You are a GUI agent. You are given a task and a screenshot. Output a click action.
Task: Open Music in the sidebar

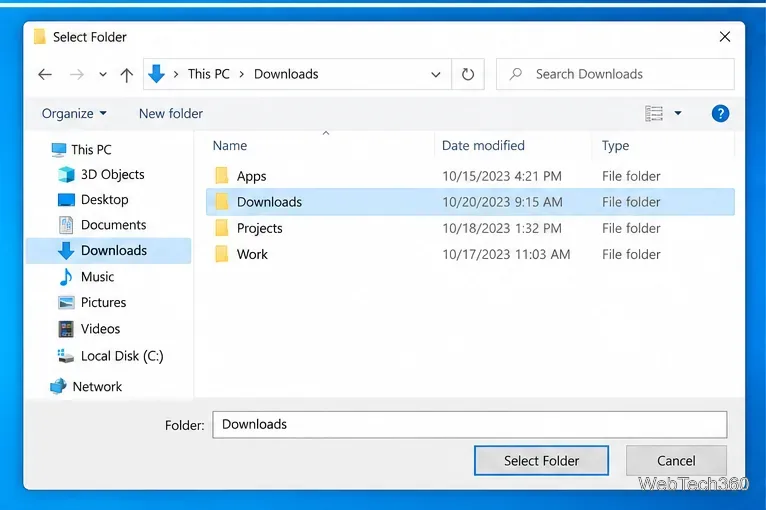click(98, 276)
